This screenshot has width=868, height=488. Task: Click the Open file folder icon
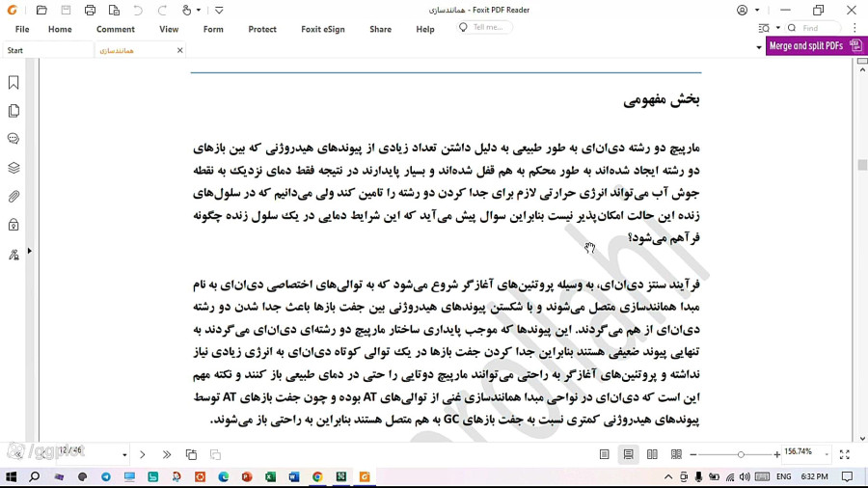pos(41,10)
